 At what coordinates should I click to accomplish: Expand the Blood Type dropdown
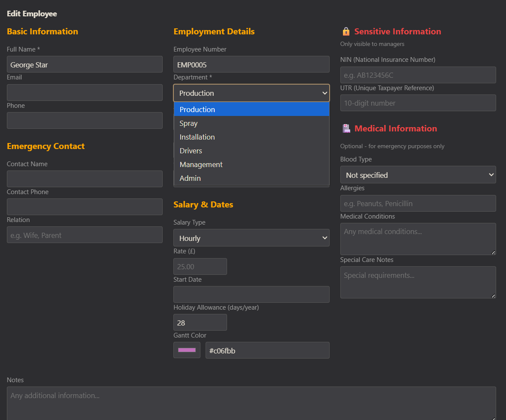pos(418,175)
